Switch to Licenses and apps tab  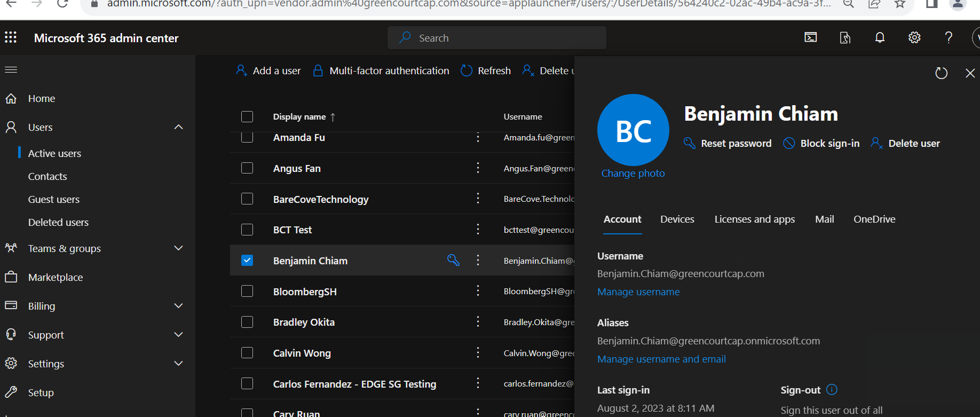point(755,219)
